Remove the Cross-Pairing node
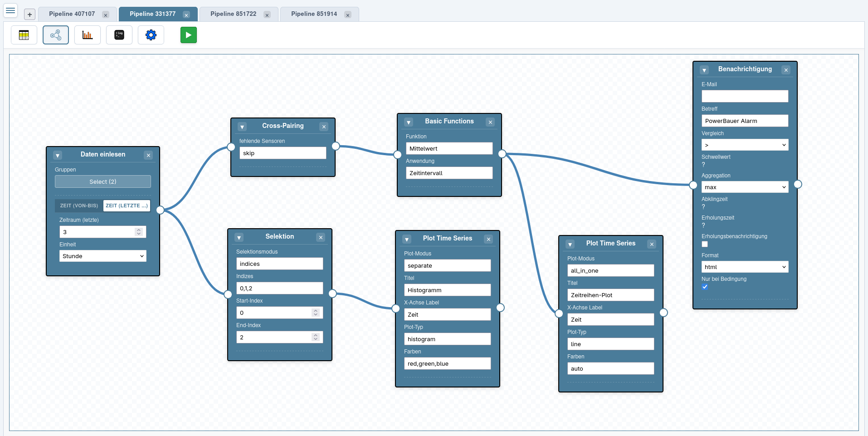Viewport: 868px width, 436px height. (x=324, y=127)
